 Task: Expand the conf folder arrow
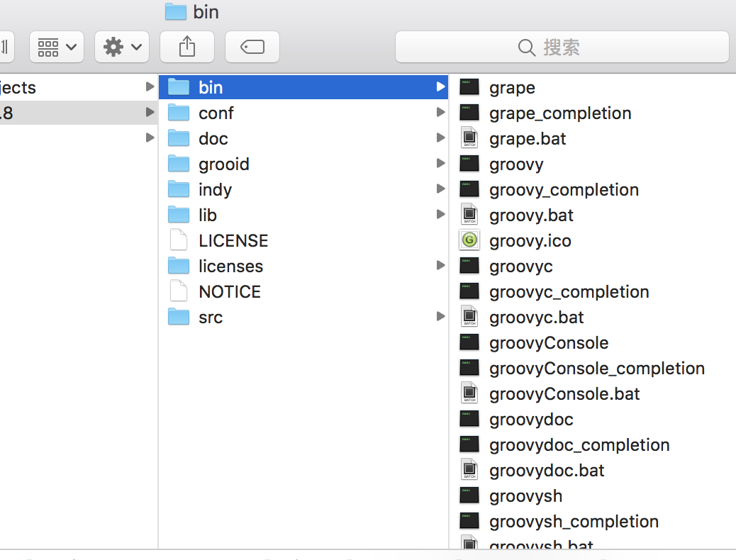click(x=440, y=112)
